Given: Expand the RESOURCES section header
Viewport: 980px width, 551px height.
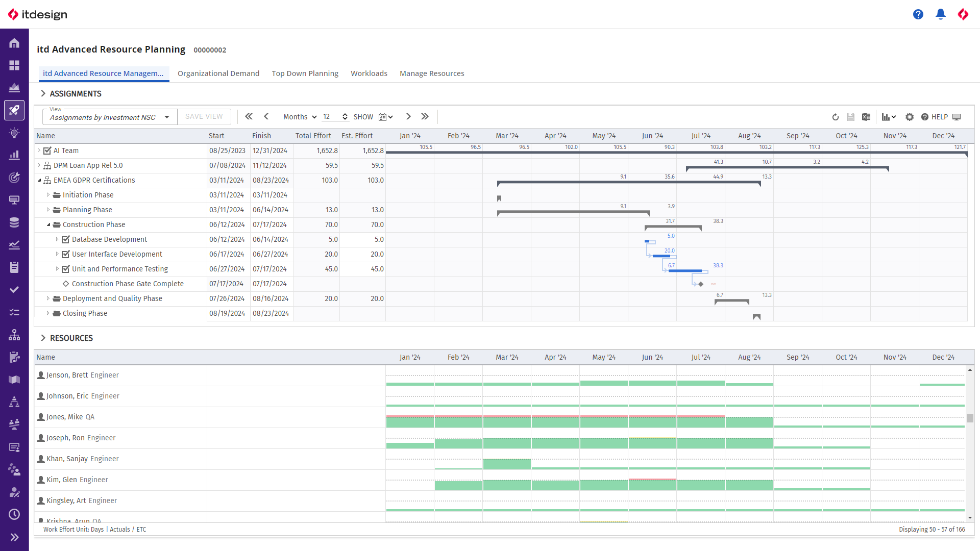Looking at the screenshot, I should tap(43, 338).
